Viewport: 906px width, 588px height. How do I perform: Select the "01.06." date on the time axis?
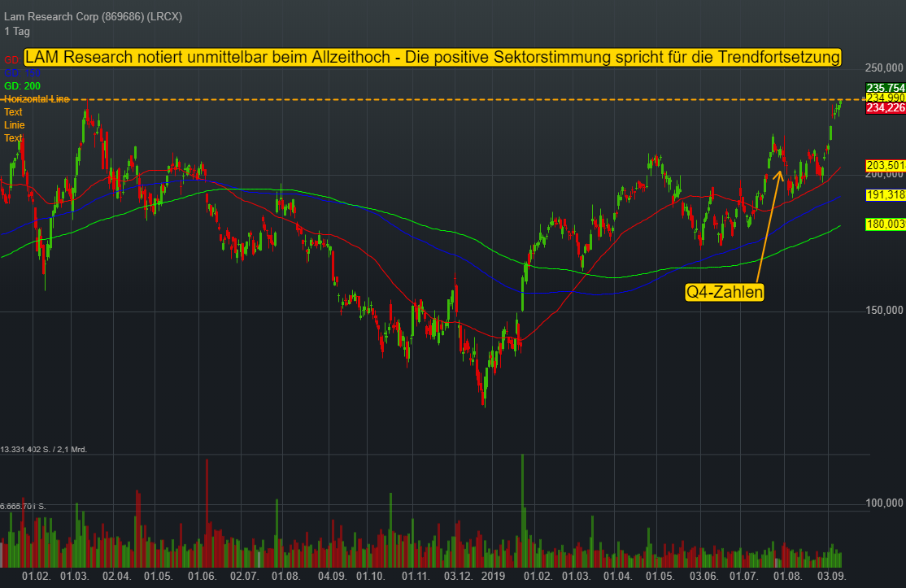pyautogui.click(x=202, y=577)
